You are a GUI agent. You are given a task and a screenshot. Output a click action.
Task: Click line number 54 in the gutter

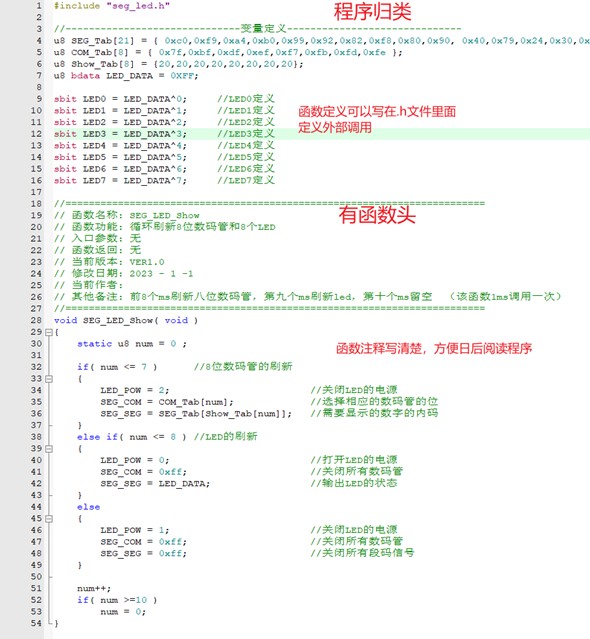(x=36, y=623)
